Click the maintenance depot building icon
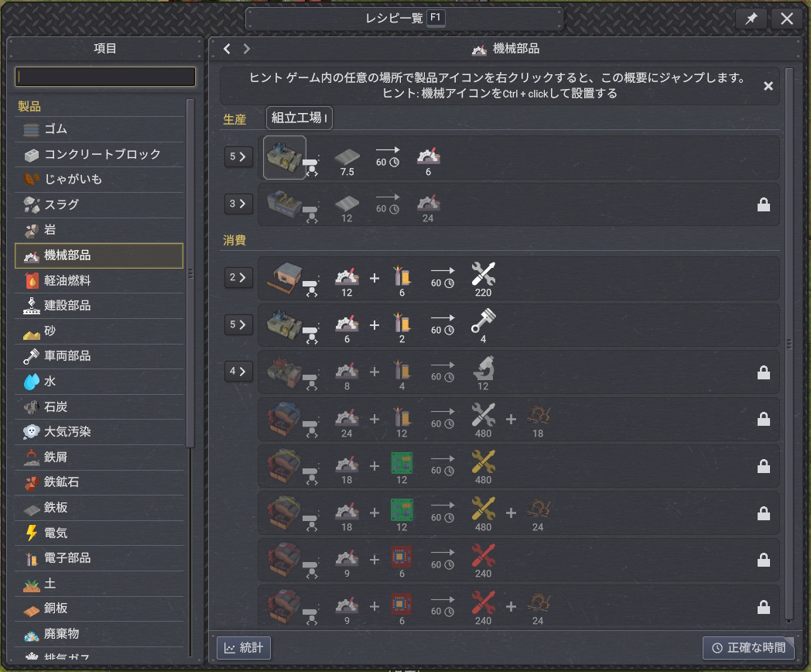 tap(284, 278)
